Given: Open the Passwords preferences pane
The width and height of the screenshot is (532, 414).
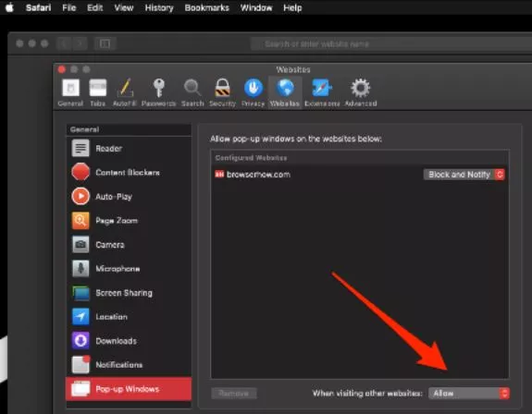Looking at the screenshot, I should point(158,92).
